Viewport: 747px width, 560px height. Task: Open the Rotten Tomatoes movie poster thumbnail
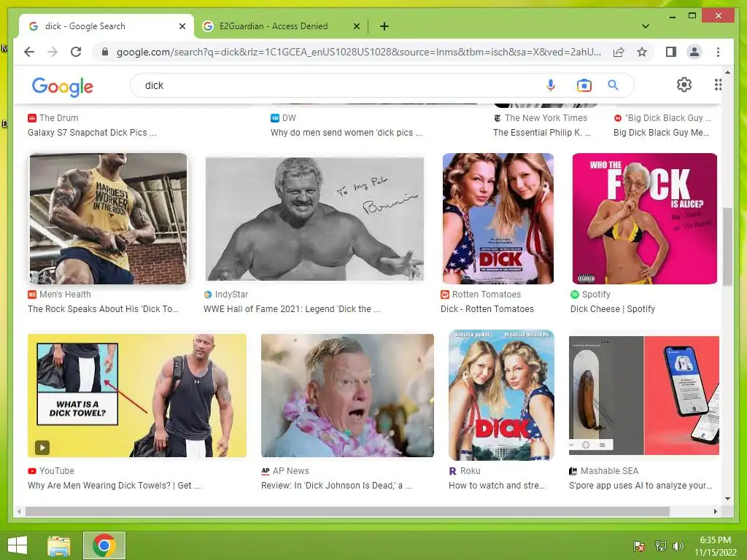pyautogui.click(x=498, y=219)
